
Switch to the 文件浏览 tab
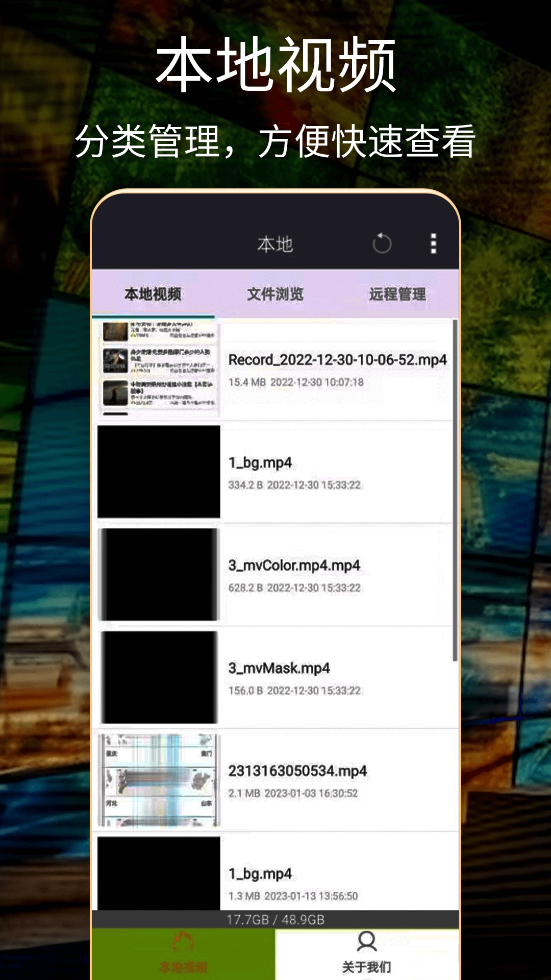tap(275, 294)
